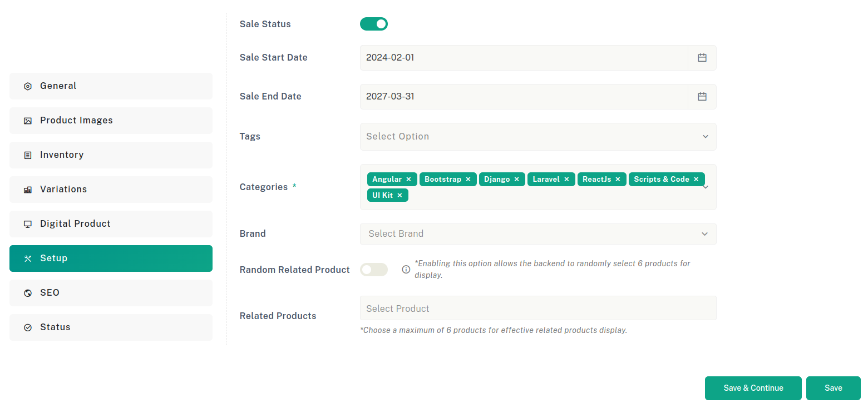The image size is (868, 408).
Task: Expand the Categories dropdown chevron
Action: click(x=706, y=187)
